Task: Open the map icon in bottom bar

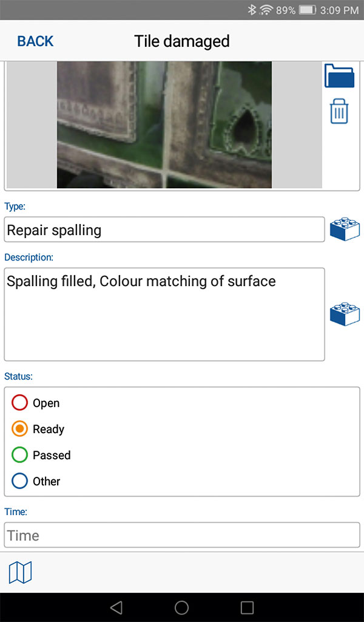Action: click(x=20, y=572)
